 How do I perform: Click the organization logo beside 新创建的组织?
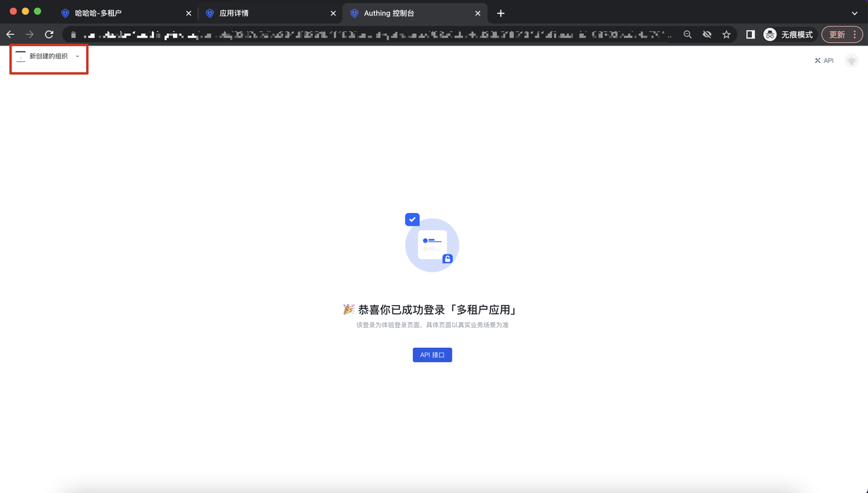point(20,56)
